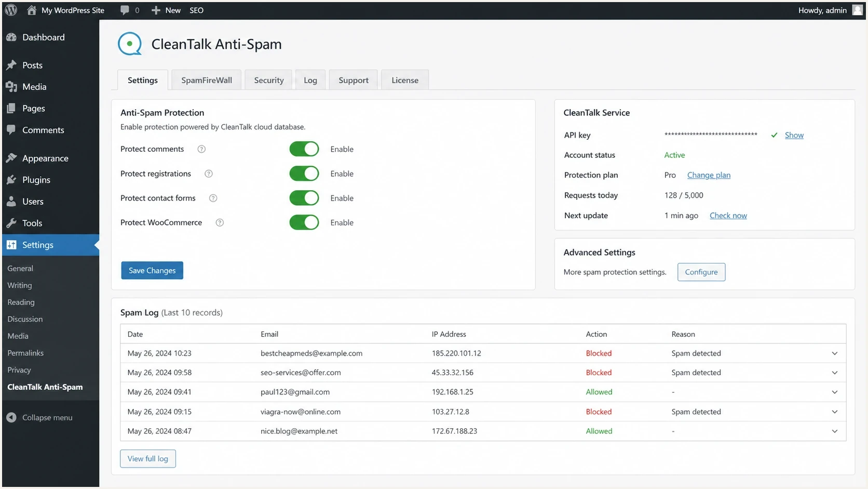Switch to the Settings tab
868x489 pixels.
(x=143, y=80)
